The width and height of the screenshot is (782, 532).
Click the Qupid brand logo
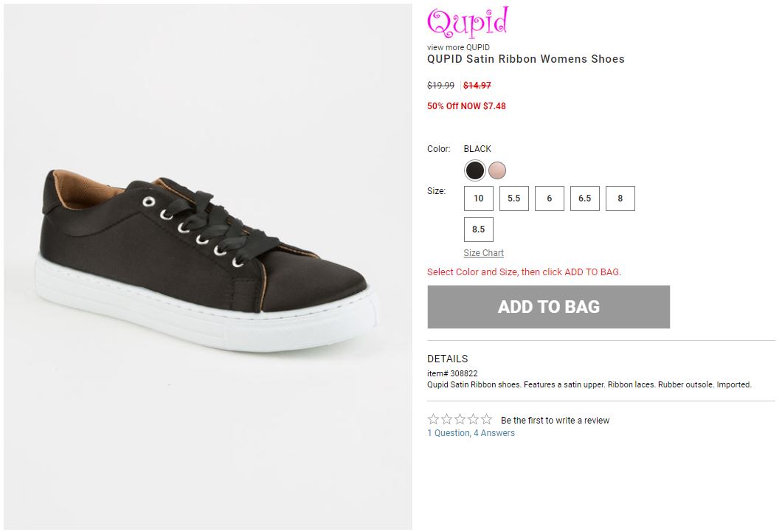pyautogui.click(x=468, y=23)
